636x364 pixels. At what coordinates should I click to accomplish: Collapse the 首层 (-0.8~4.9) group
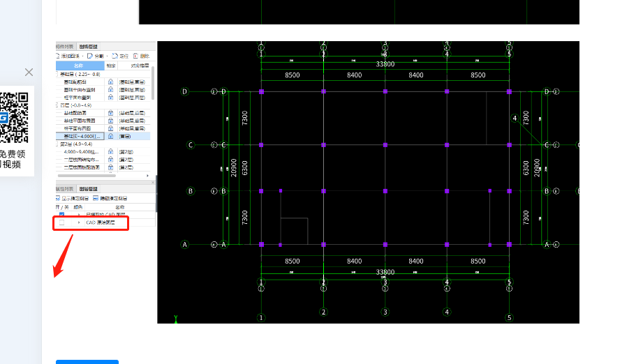[x=57, y=105]
